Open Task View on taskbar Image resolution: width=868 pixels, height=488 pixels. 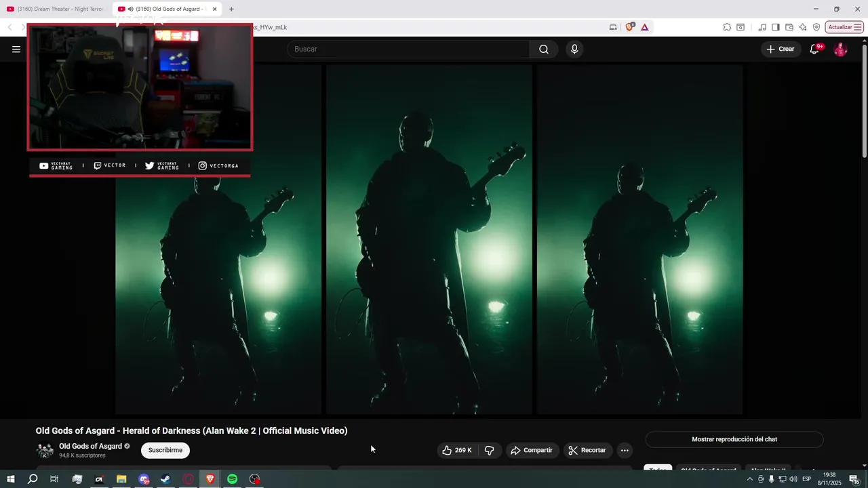tap(54, 479)
